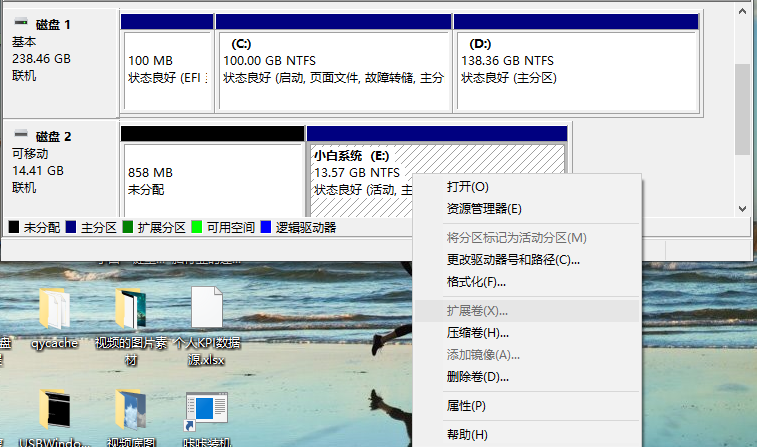Select 更改驱动器号和路径(C)... menu entry
Screen dimensions: 757x447
(x=512, y=260)
